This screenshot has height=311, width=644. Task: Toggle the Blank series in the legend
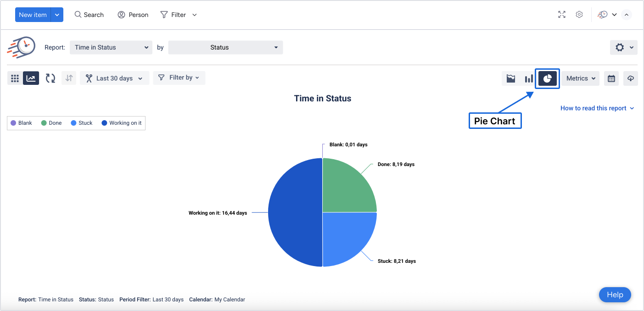coord(22,123)
